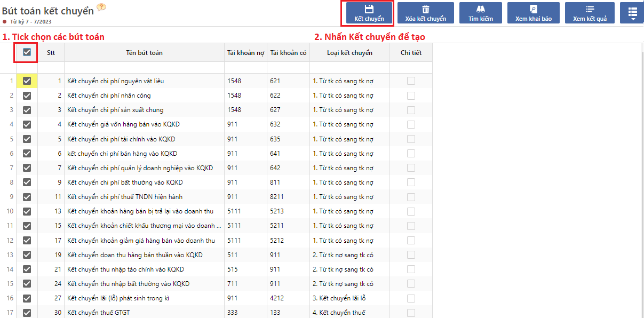Screen dimensions: 644x318
Task: Open the more options list dropdown button
Action: (632, 13)
